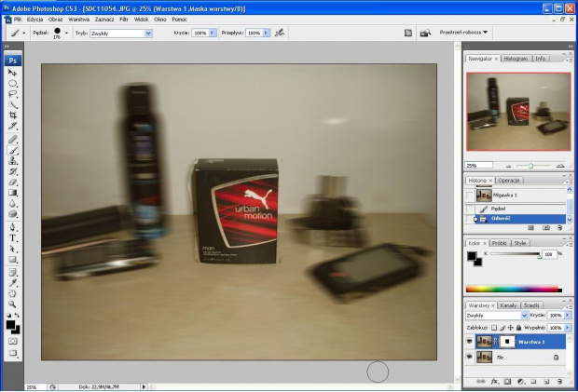
Task: Open the Warstwa menu
Action: pos(78,20)
